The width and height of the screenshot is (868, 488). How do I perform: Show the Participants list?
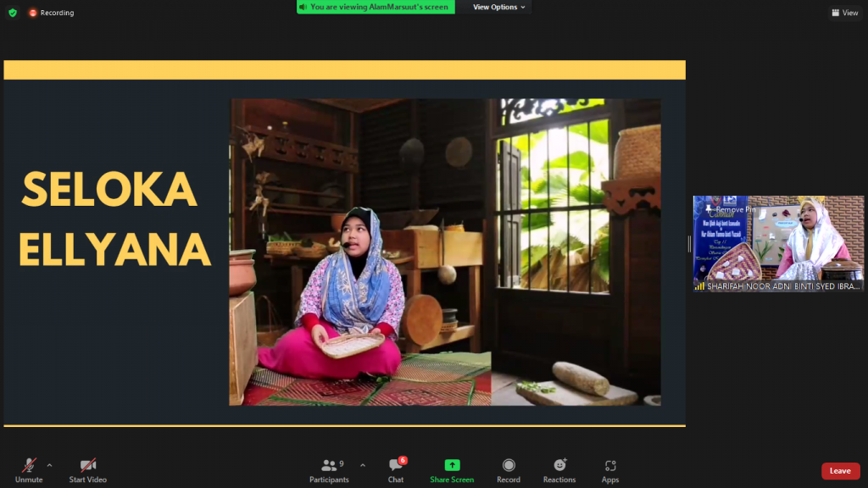point(329,469)
